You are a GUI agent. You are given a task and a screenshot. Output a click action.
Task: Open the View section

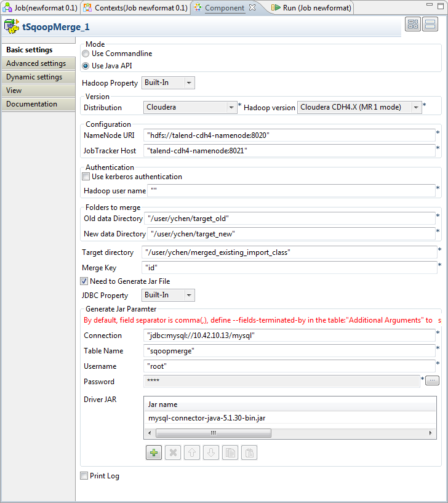pos(39,91)
